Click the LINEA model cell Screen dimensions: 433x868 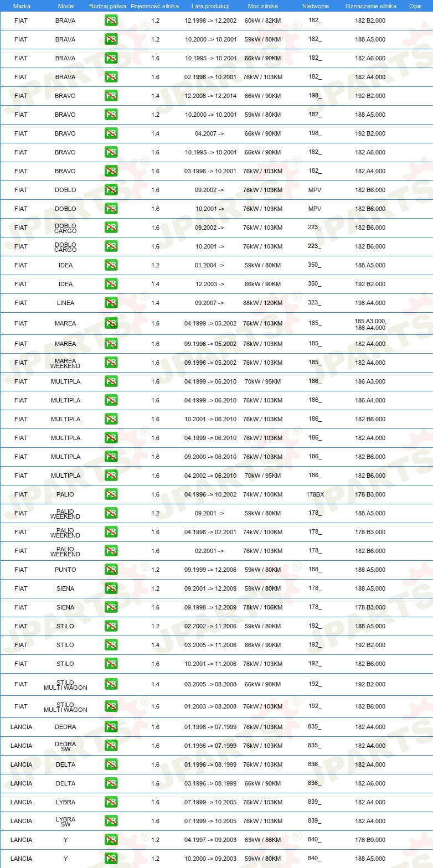click(x=65, y=303)
